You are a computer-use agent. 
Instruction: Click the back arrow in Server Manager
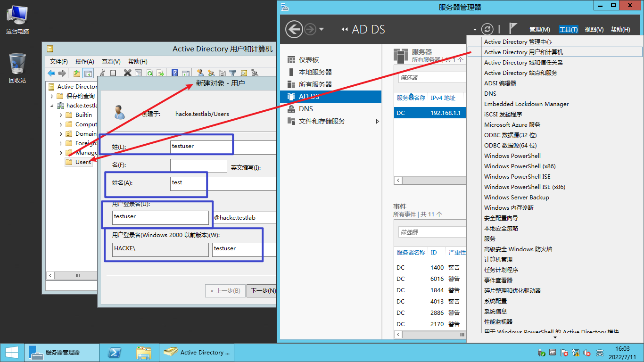pos(294,29)
